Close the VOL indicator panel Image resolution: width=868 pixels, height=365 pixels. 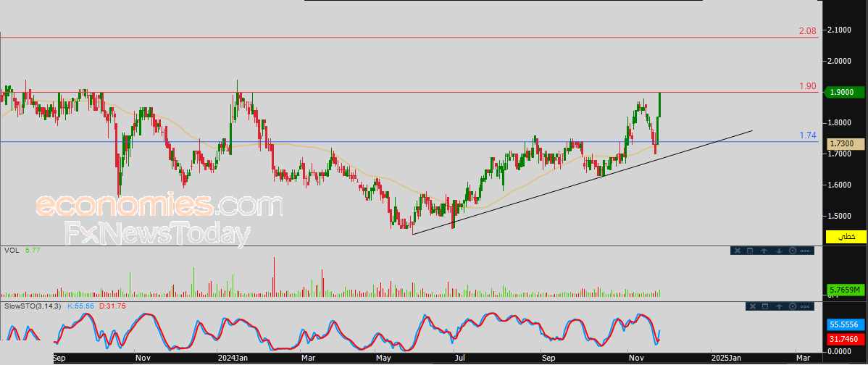coord(737,251)
